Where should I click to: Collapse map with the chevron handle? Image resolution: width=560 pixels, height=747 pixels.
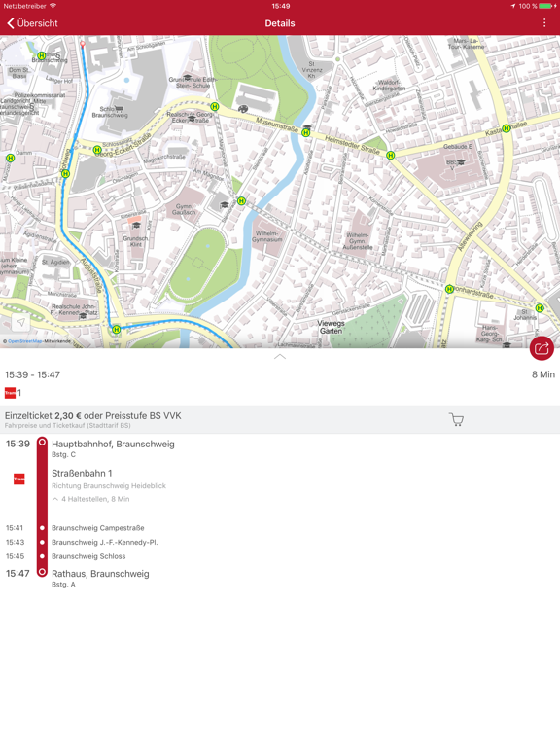280,356
